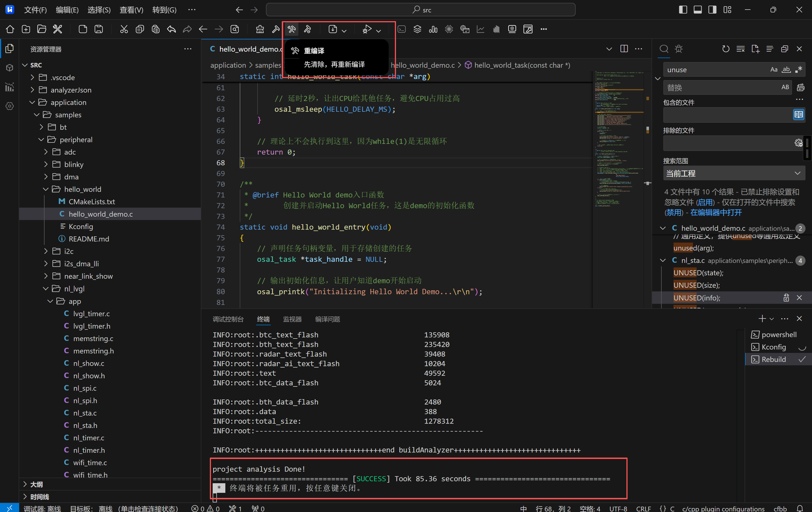Open the package cube activity icon
This screenshot has width=812, height=512.
click(10, 68)
